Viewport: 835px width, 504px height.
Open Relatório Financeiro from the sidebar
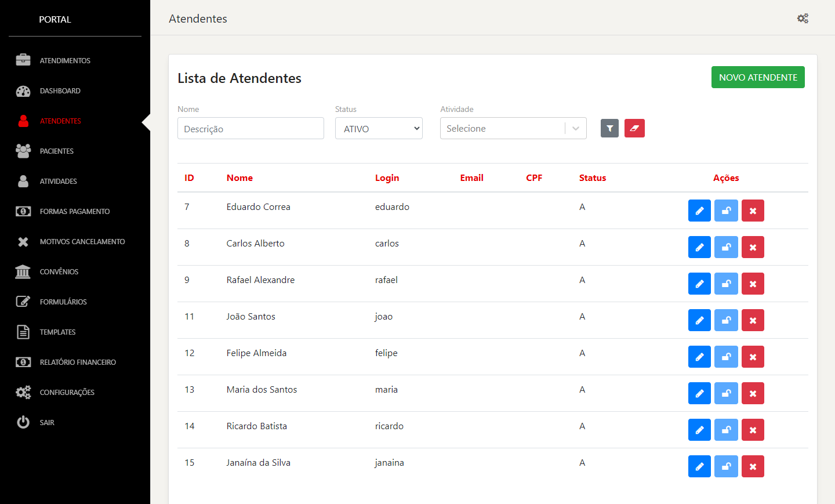(77, 362)
